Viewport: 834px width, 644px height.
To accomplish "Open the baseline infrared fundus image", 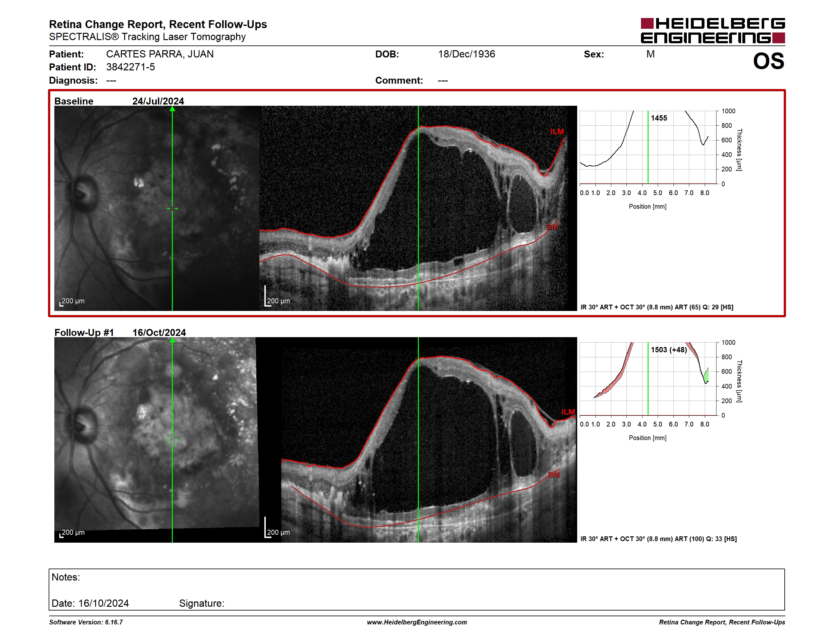I will [157, 208].
